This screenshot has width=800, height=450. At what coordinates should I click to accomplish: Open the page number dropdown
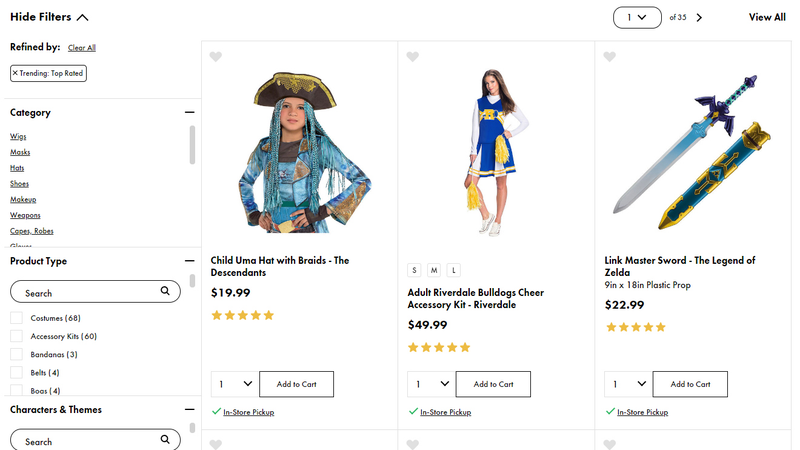[637, 17]
